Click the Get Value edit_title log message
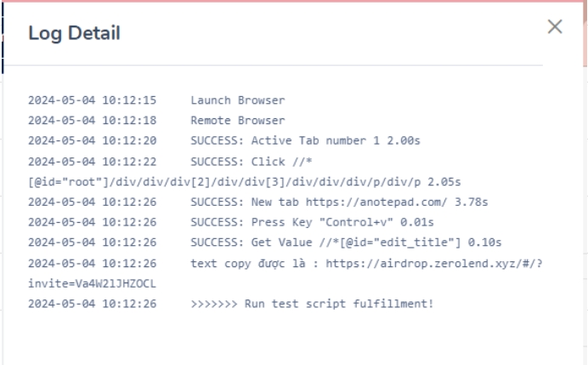 [346, 243]
